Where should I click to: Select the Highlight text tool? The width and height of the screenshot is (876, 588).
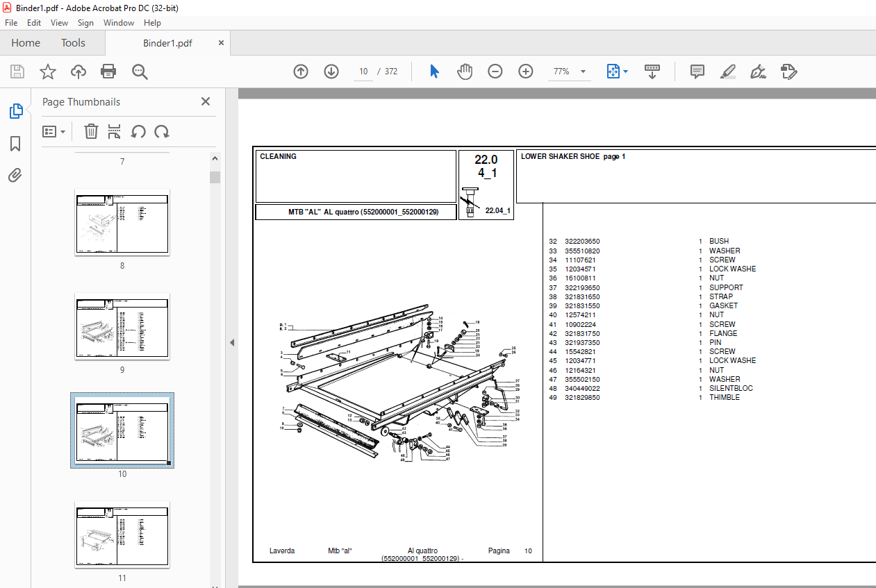(x=727, y=72)
